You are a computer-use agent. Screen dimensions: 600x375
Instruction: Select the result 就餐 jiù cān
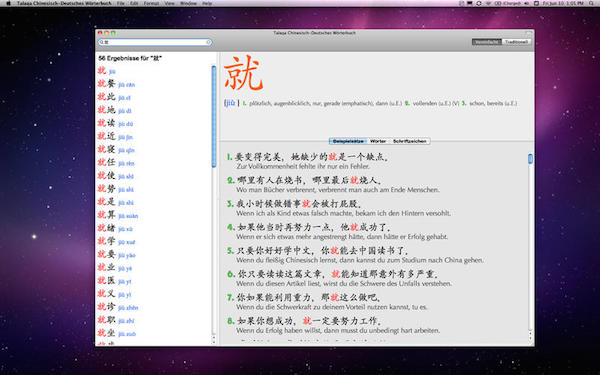(116, 84)
